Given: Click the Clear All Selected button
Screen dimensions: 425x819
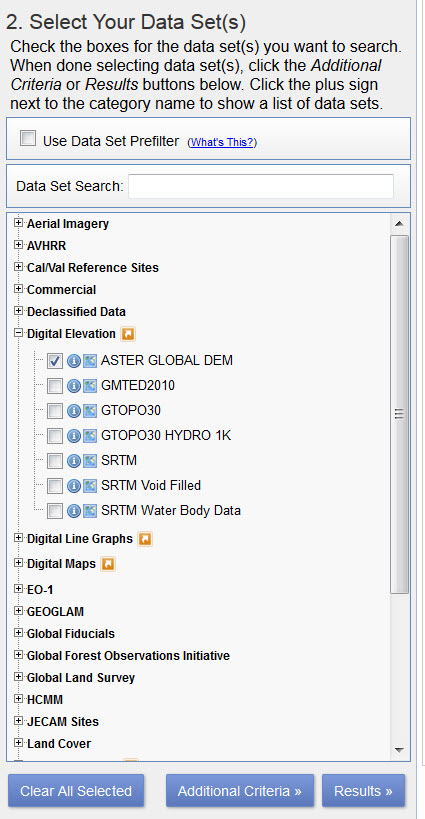Looking at the screenshot, I should 76,791.
